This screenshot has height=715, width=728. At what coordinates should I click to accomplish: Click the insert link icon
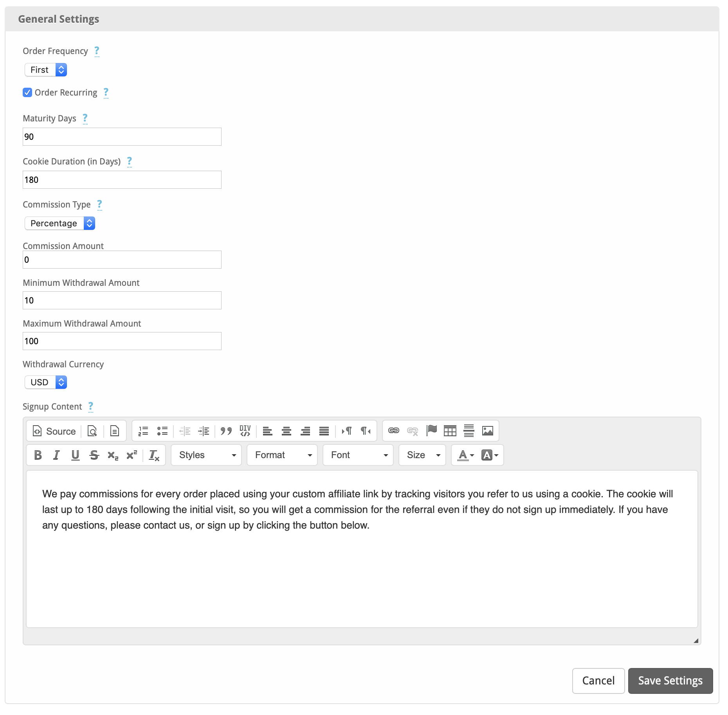click(x=393, y=431)
